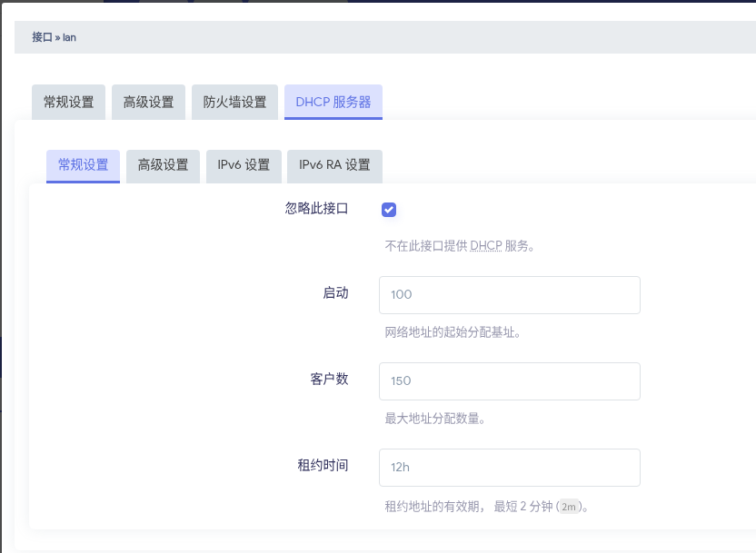
Task: Click the 2m badge in lease hint
Action: (x=569, y=506)
